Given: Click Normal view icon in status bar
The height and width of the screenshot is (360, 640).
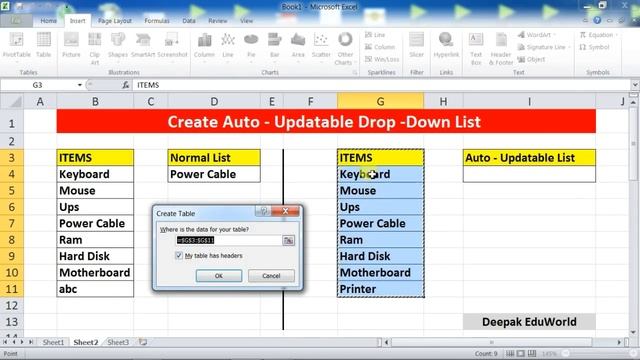Looking at the screenshot, I should (510, 353).
